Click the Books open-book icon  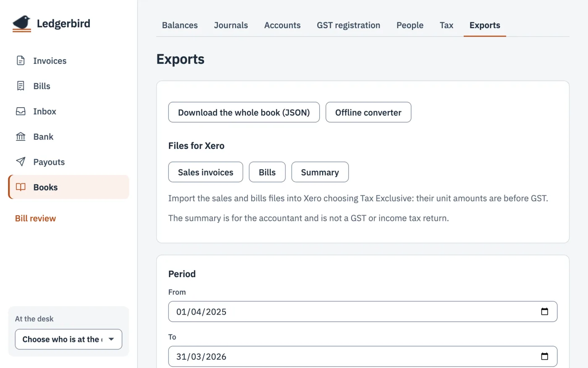coord(21,187)
